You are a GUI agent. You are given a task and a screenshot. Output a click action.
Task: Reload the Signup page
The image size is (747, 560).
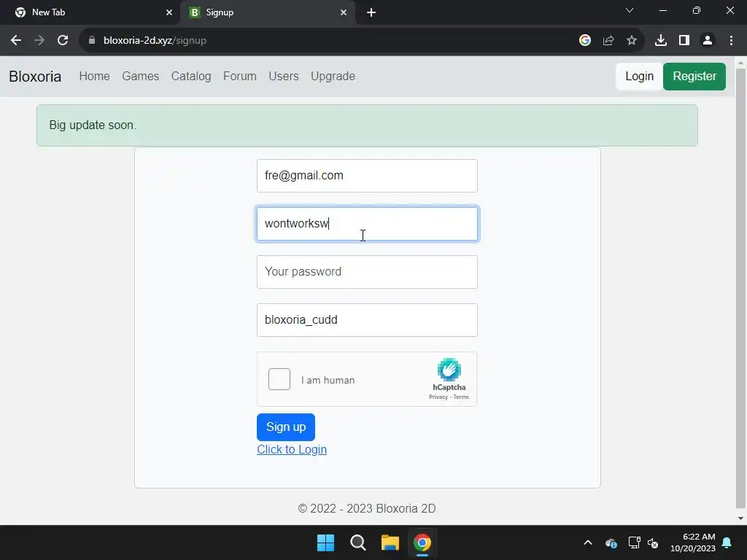(63, 41)
